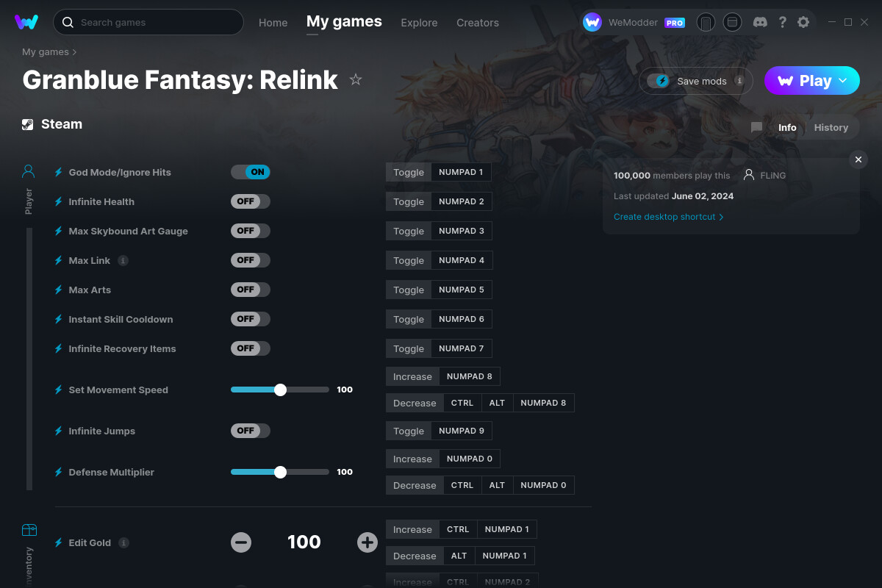This screenshot has height=588, width=882.
Task: Click the feedback flag icon beside the Info tab
Action: pos(756,127)
